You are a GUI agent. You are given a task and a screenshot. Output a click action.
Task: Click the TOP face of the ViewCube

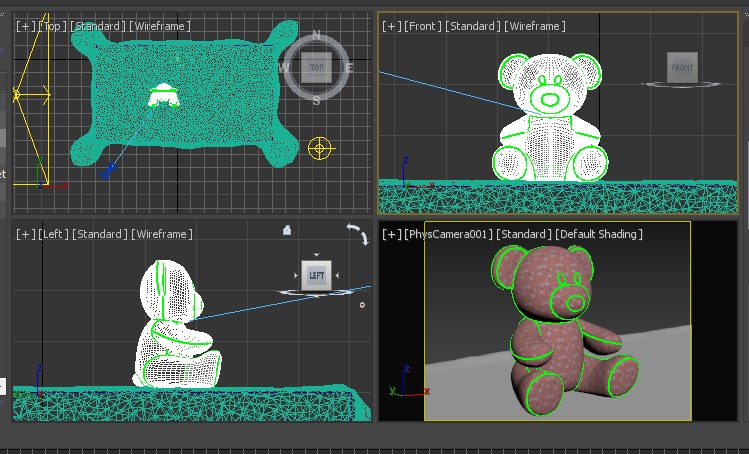pos(316,68)
